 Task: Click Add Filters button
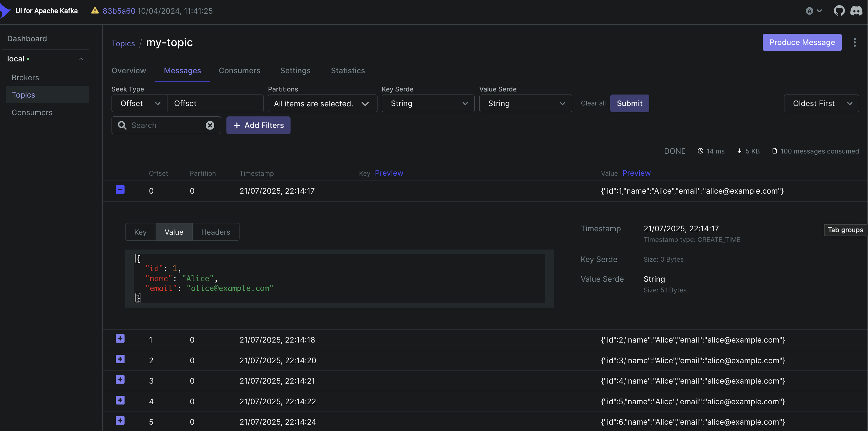pos(258,125)
